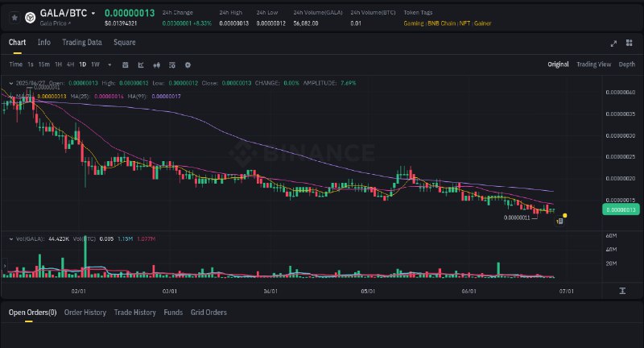Open the technical indicators icon
The width and height of the screenshot is (644, 348).
click(x=141, y=65)
